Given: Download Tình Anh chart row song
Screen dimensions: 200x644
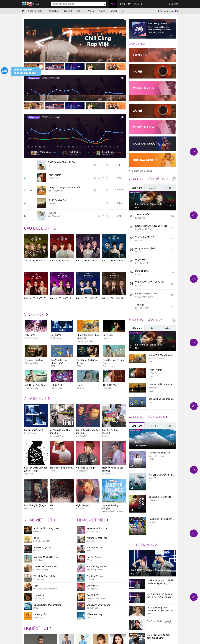Looking at the screenshot, I should click(99, 216).
